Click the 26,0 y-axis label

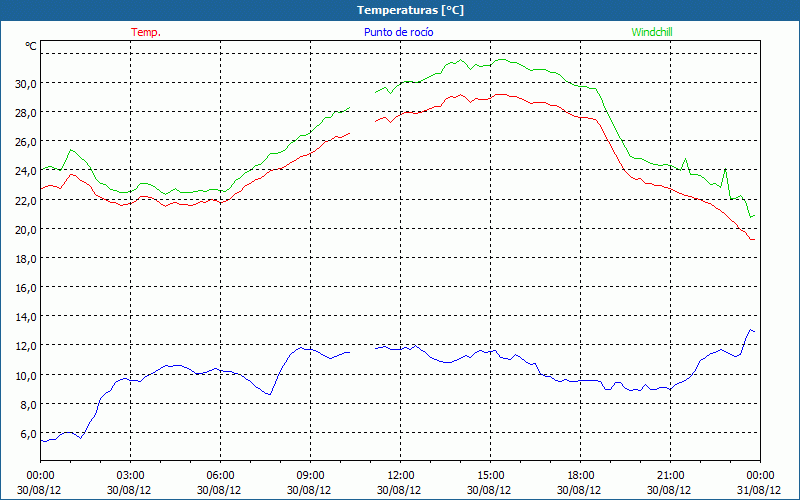point(26,142)
